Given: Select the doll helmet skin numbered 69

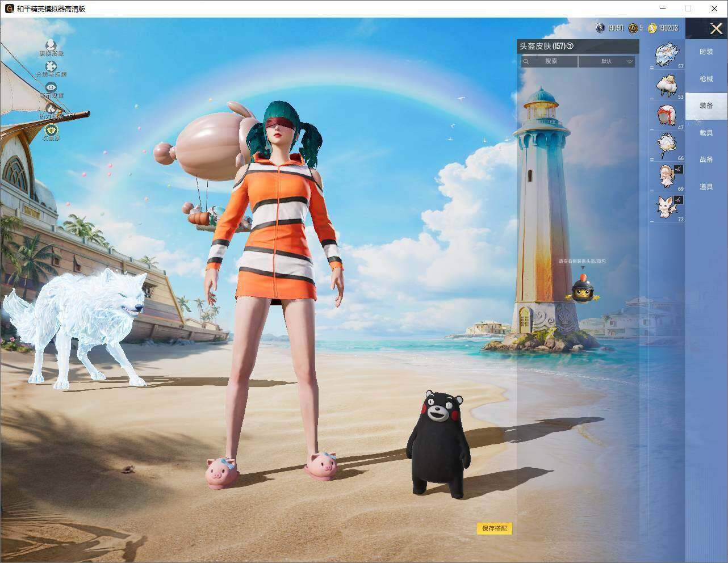Looking at the screenshot, I should (x=667, y=177).
